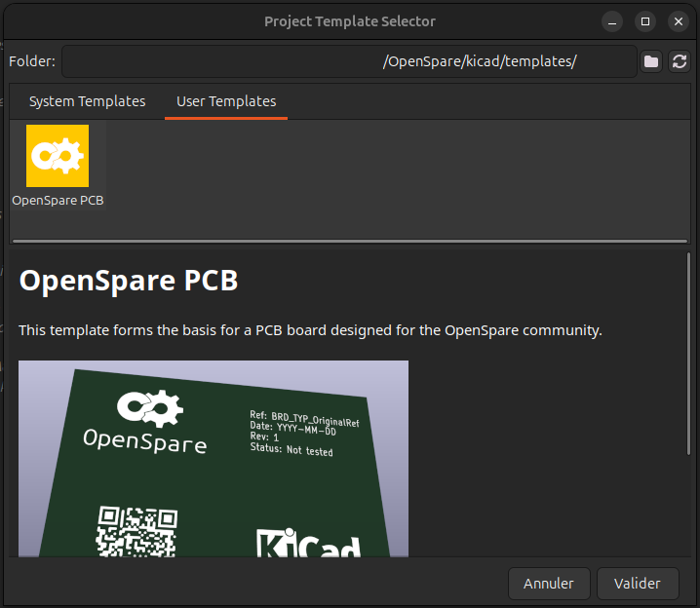Viewport: 700px width, 608px height.
Task: Click the 'This template forms the basis' description text
Action: (310, 330)
